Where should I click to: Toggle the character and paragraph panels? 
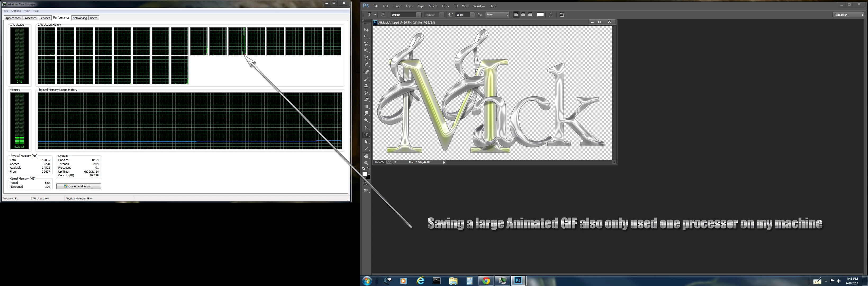pos(562,15)
